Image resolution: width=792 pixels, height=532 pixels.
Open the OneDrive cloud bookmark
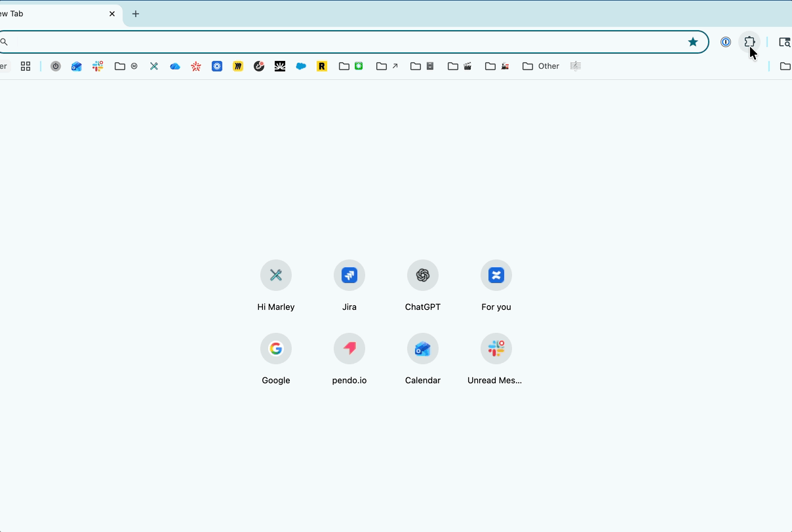[175, 66]
